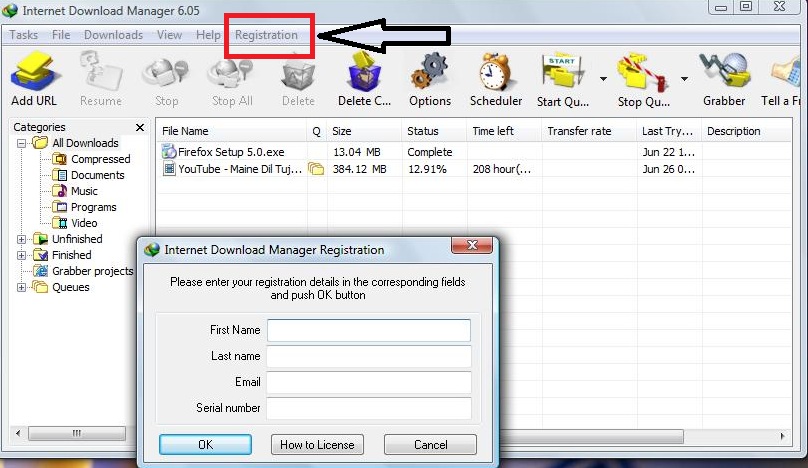Open the File menu
The height and width of the screenshot is (468, 808).
point(61,35)
